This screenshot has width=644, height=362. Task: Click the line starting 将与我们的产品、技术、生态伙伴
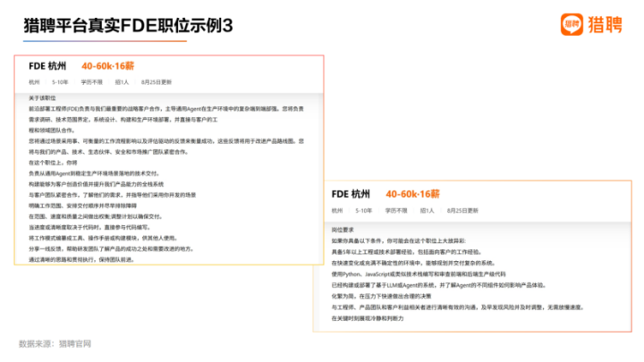(x=109, y=151)
